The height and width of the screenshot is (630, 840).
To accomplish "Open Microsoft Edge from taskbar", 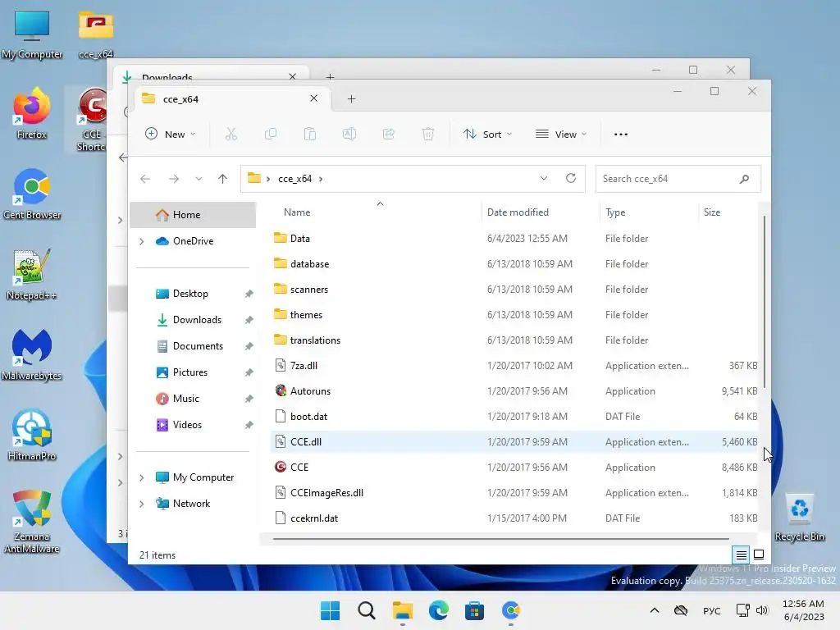I will pyautogui.click(x=438, y=610).
